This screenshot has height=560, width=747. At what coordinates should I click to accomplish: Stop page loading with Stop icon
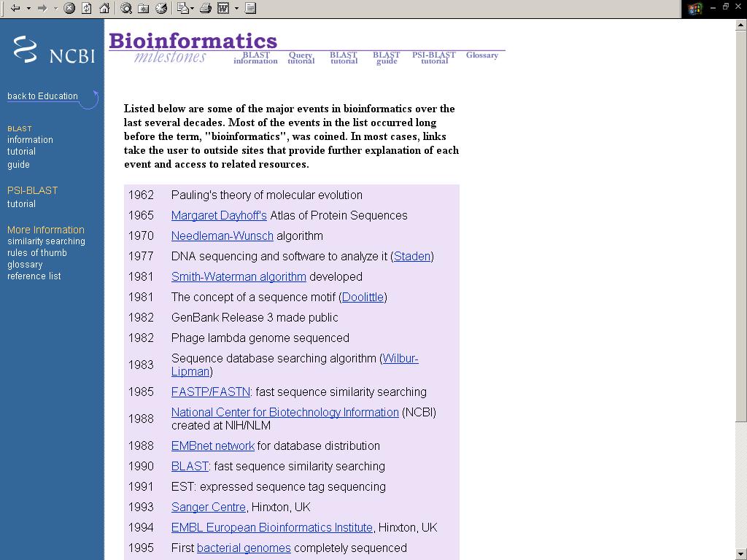[x=69, y=8]
